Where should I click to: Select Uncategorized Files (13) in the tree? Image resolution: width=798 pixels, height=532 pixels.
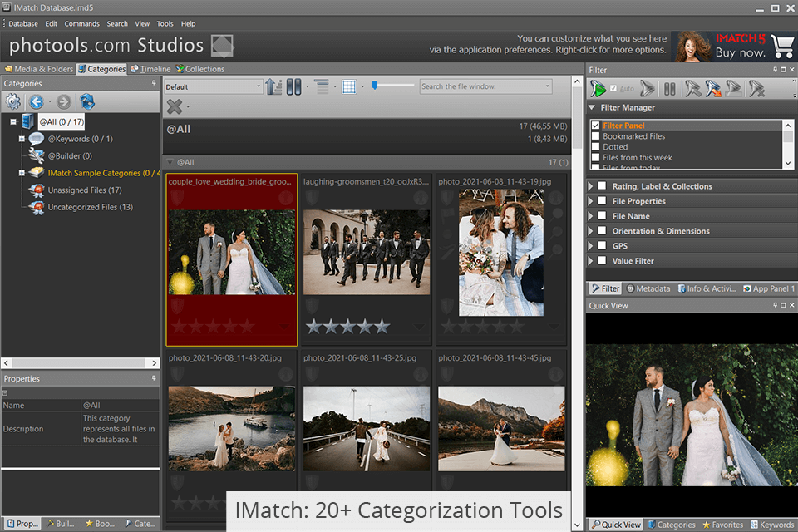pos(90,207)
